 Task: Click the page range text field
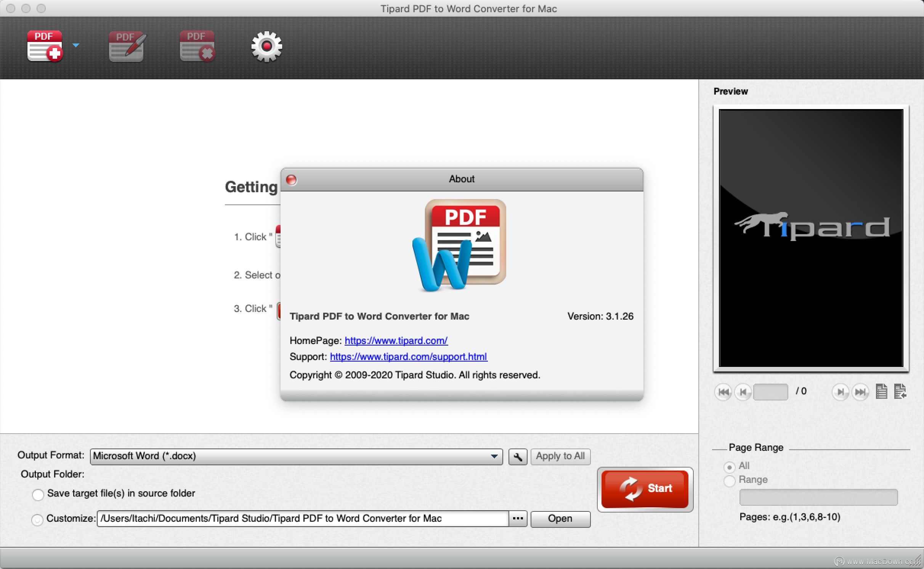click(818, 497)
